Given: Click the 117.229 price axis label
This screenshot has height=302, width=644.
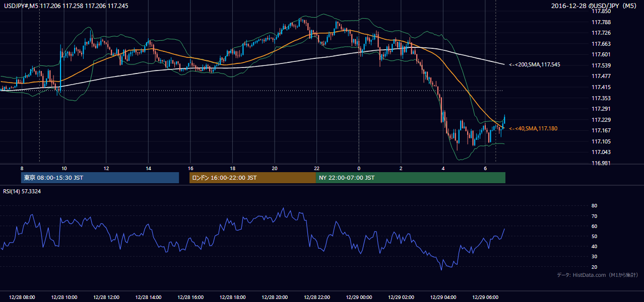Looking at the screenshot, I should tap(602, 120).
